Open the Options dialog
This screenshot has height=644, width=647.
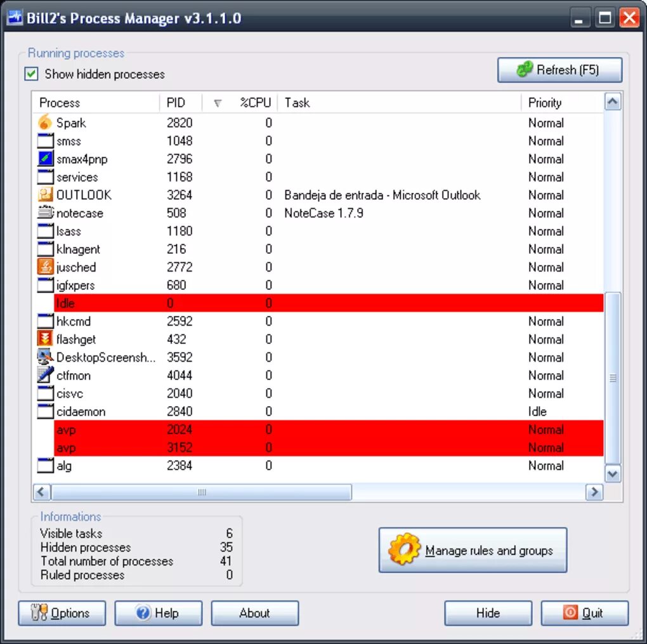click(x=62, y=613)
